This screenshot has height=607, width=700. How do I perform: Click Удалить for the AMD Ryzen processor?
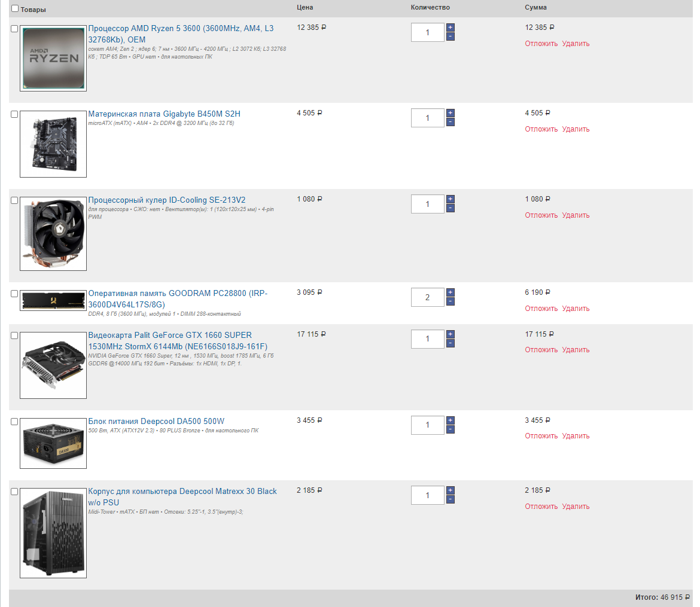click(576, 44)
